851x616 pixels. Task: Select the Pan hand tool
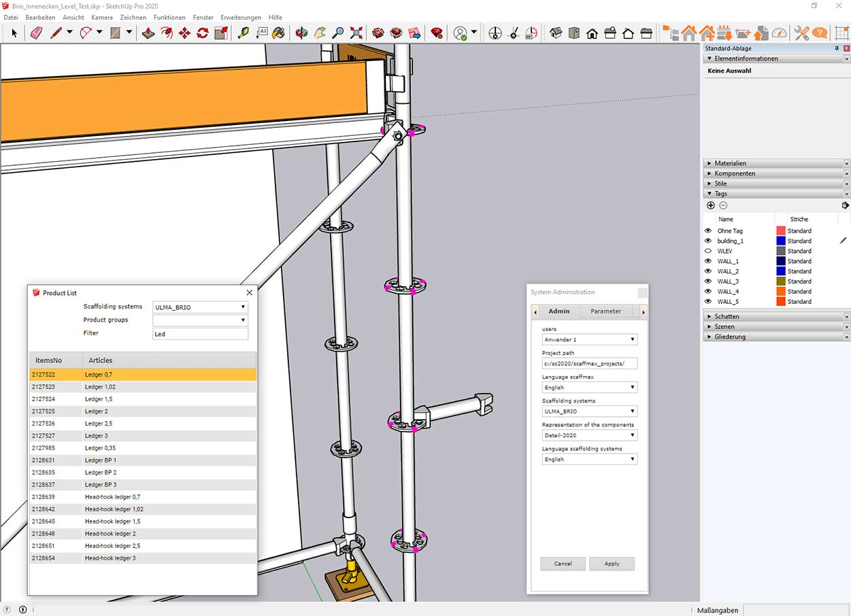pyautogui.click(x=320, y=33)
